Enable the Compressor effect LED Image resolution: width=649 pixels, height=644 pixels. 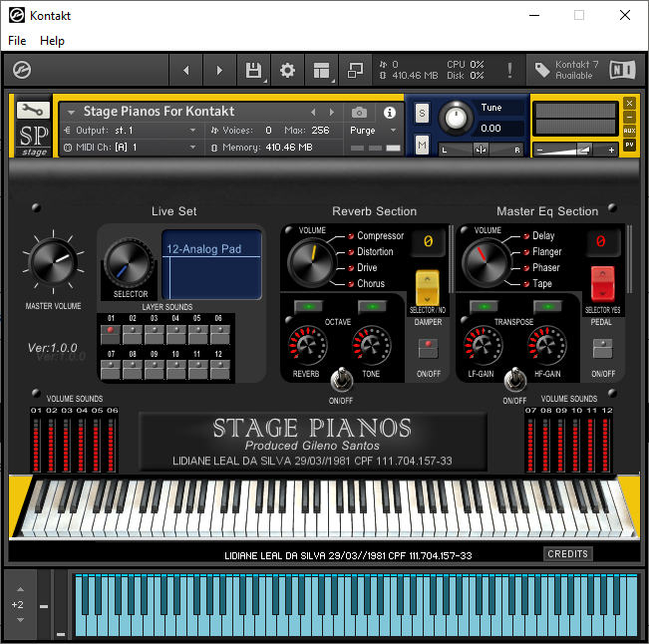pyautogui.click(x=351, y=236)
